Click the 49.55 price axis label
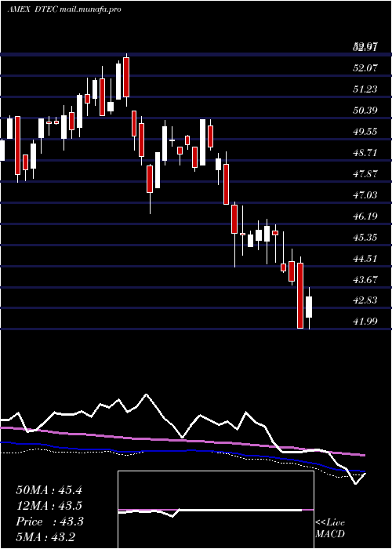 [x=365, y=132]
